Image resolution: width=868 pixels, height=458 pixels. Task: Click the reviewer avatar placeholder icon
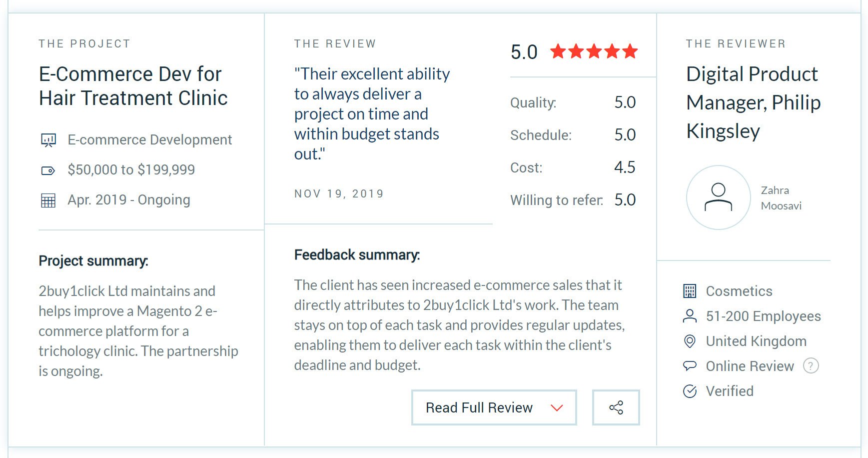718,197
